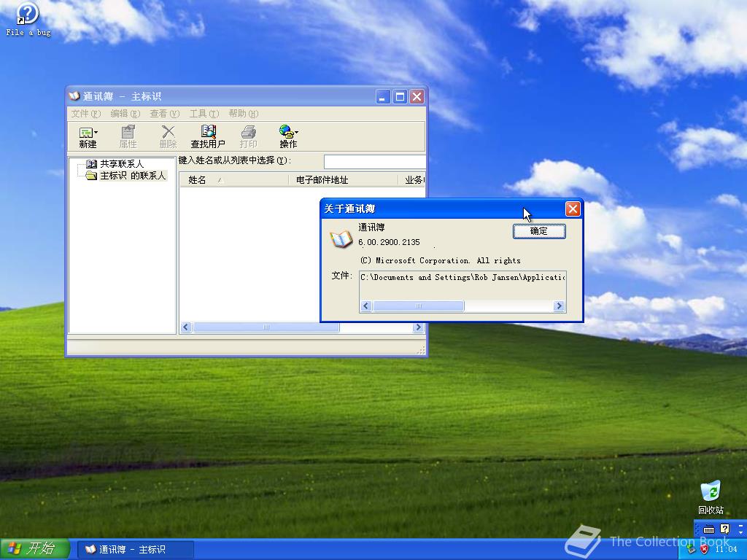
Task: Click 电子邮件地址 column header
Action: click(343, 180)
